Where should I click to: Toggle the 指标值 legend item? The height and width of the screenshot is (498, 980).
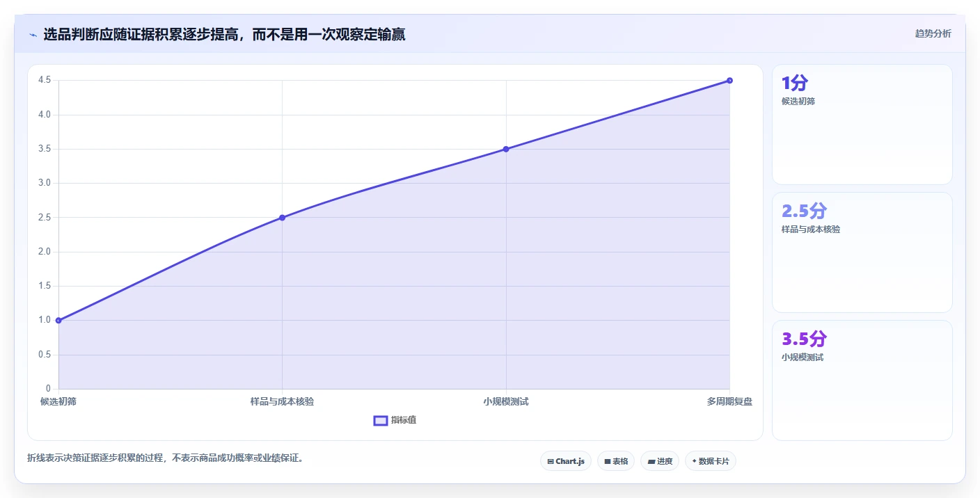[x=395, y=420]
